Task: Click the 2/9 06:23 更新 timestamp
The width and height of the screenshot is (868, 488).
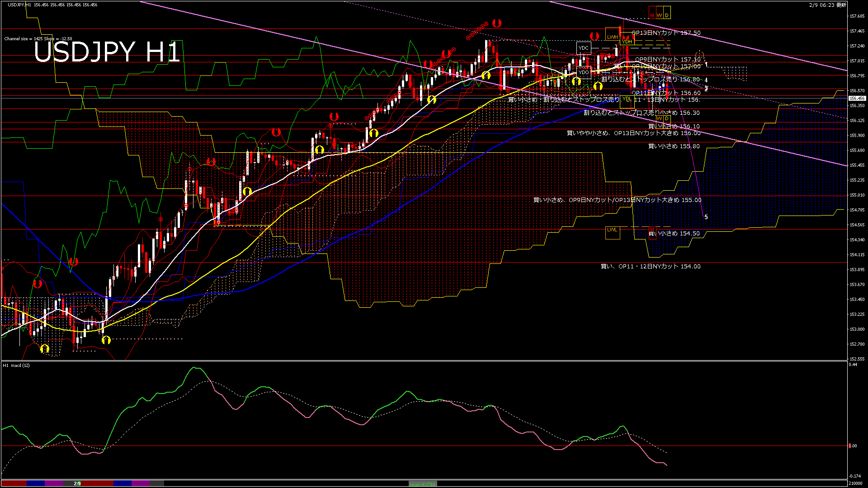Action: pyautogui.click(x=827, y=5)
